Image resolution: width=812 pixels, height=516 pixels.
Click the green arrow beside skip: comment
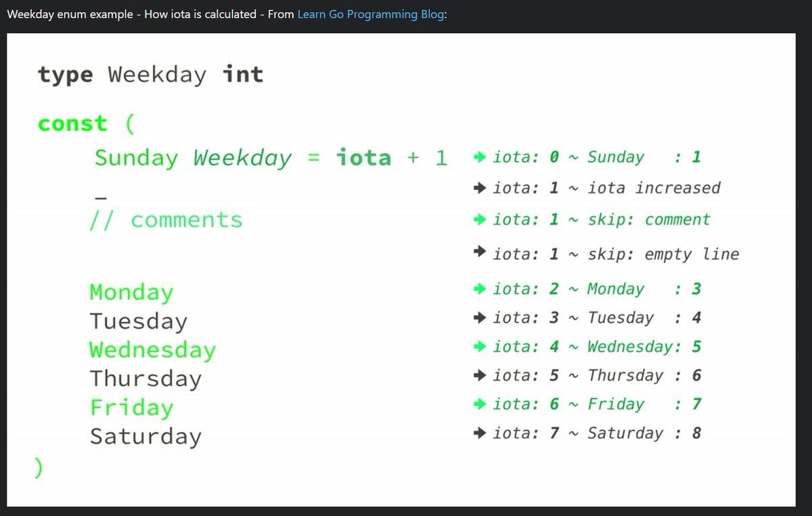tap(480, 219)
